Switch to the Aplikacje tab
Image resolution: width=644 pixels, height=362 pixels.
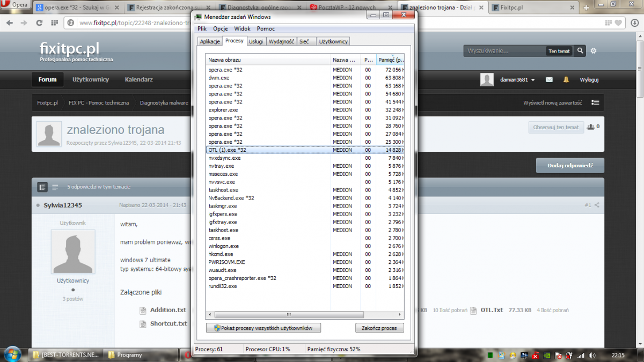tap(210, 41)
